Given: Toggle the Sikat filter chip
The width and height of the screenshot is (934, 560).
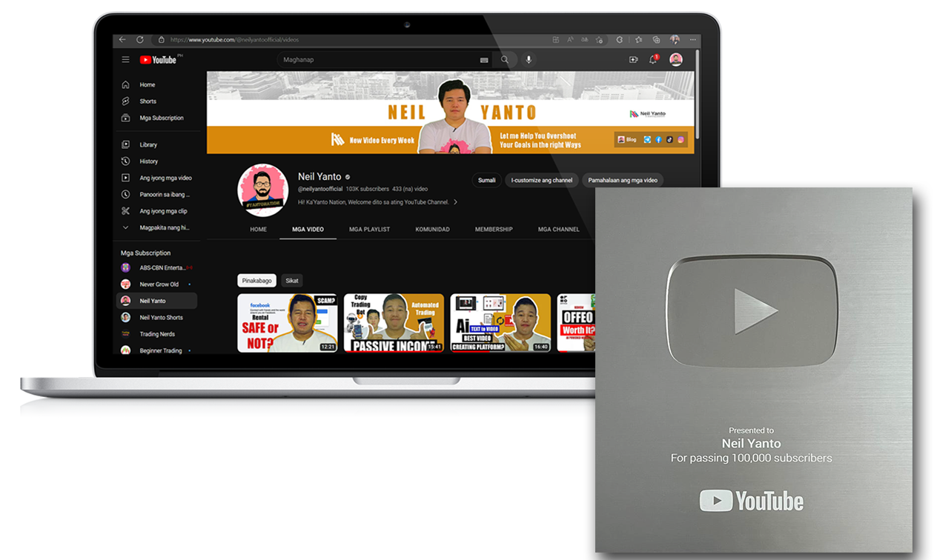Looking at the screenshot, I should [291, 280].
